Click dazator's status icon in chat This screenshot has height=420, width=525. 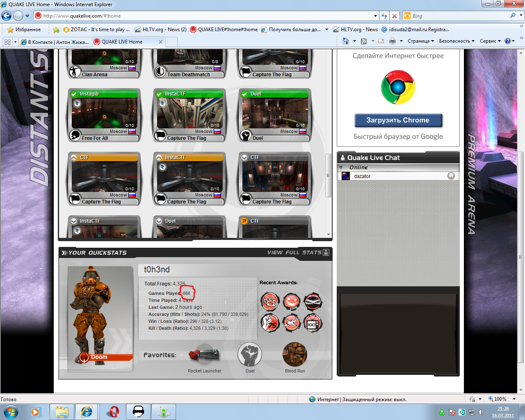(x=451, y=176)
